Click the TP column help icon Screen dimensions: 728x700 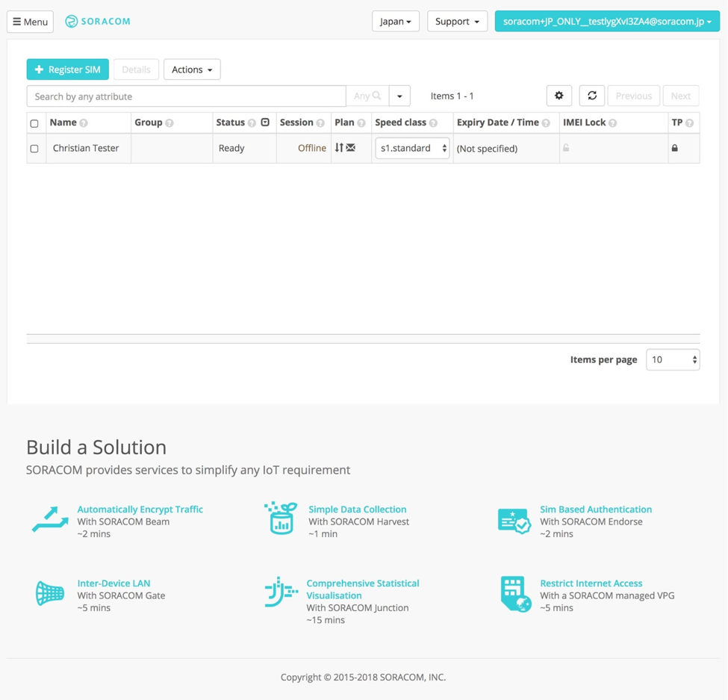(x=689, y=123)
